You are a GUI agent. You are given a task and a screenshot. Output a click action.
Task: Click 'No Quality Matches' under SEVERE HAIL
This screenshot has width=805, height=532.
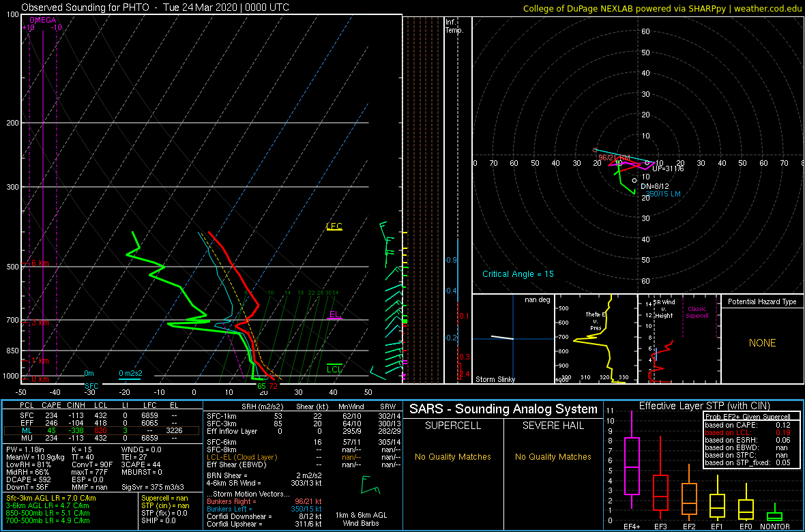(553, 456)
